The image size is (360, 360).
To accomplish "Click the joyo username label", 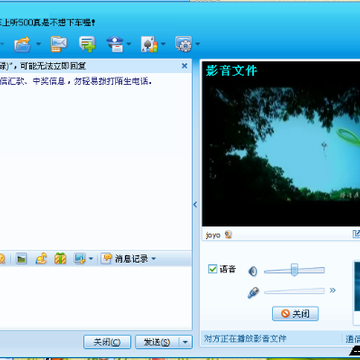I will 213,235.
